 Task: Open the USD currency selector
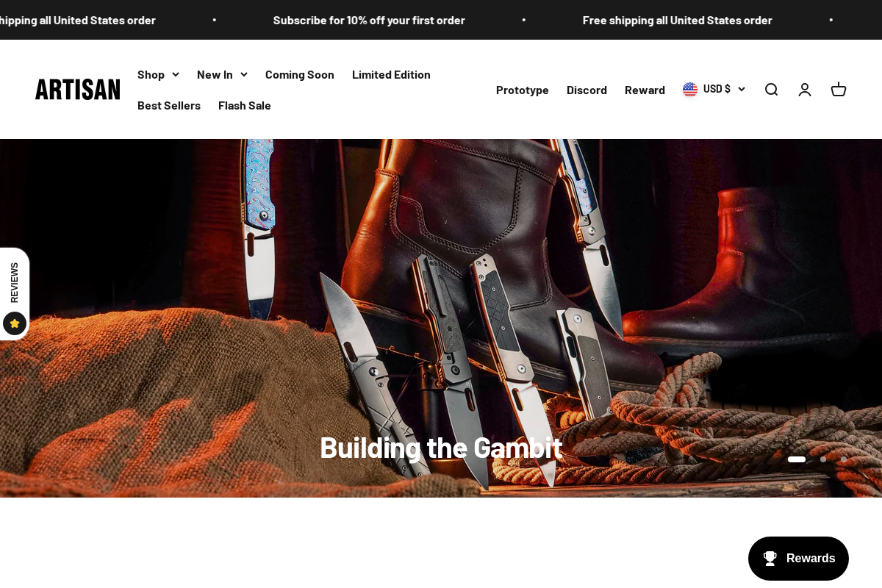[x=717, y=88]
